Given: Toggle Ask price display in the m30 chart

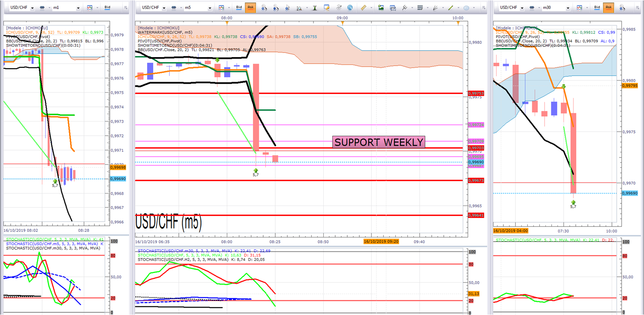Looking at the screenshot, I should 609,8.
